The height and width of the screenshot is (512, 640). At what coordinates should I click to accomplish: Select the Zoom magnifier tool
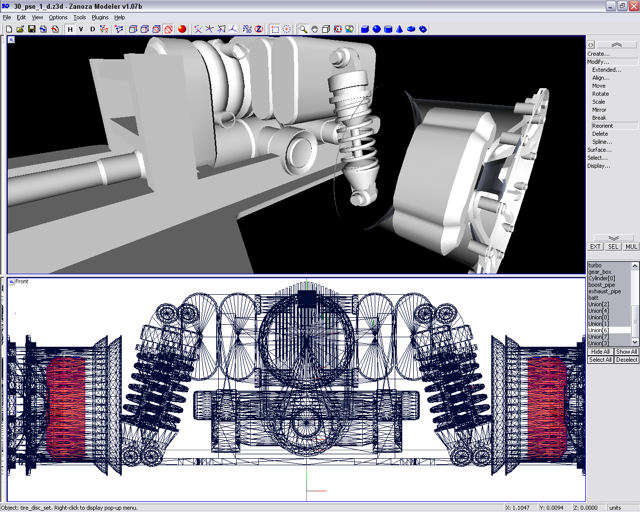[303, 29]
